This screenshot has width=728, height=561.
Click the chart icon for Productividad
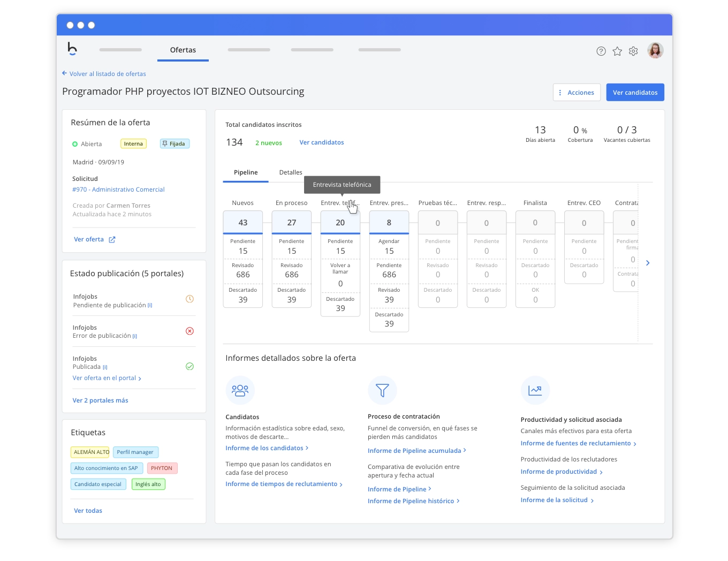(x=535, y=390)
